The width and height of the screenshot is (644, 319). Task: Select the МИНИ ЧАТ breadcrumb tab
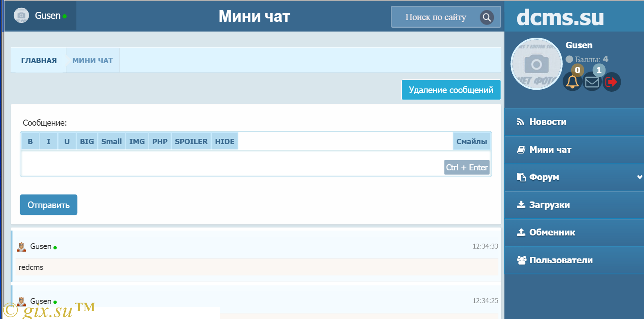tap(93, 60)
